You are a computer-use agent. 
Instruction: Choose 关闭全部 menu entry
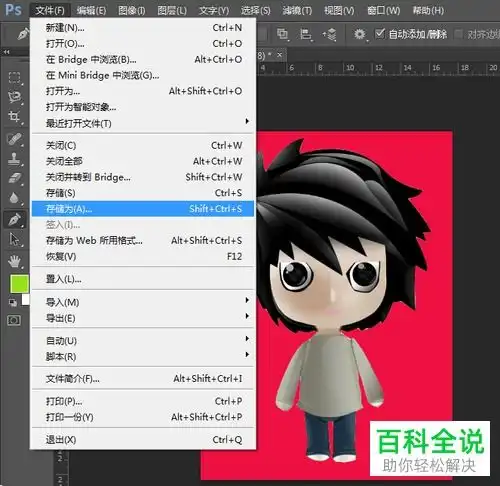[x=143, y=161]
